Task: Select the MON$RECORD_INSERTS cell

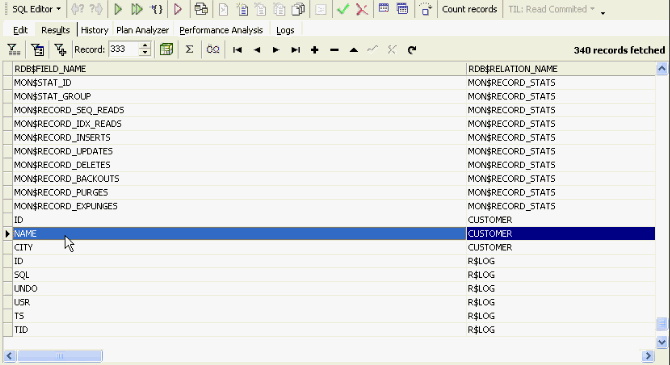Action: coord(239,137)
